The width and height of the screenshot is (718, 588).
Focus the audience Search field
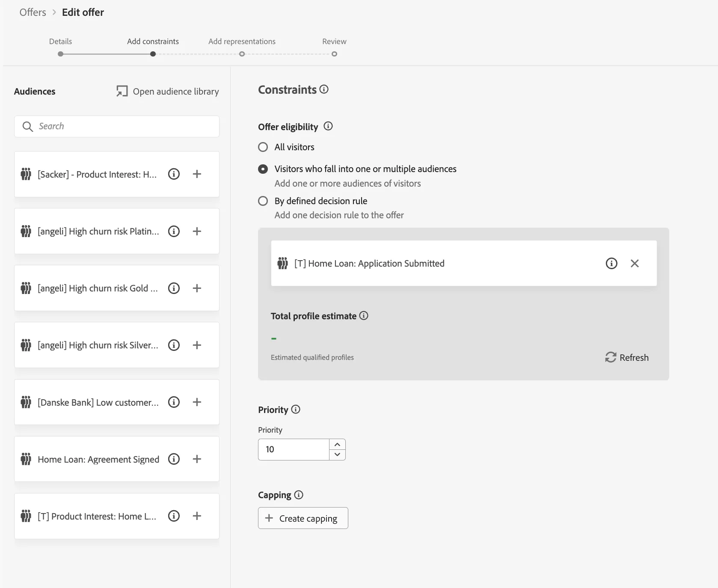point(117,126)
